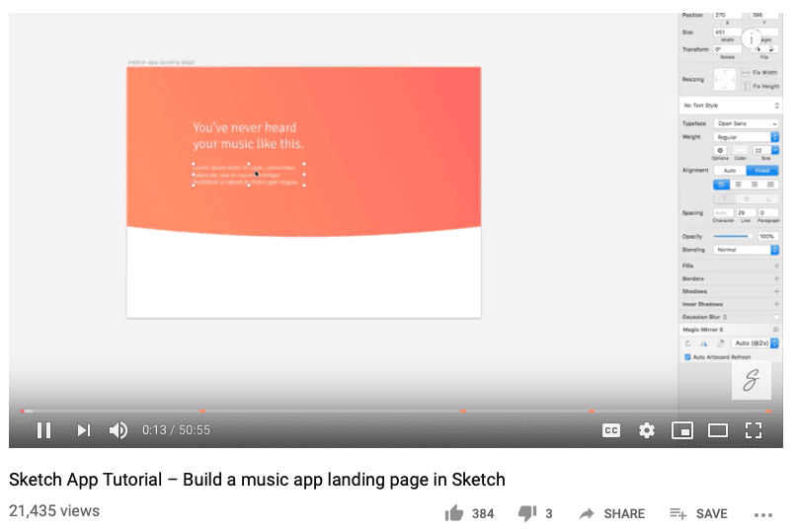
Task: Add a new Shadow with plus
Action: coord(776,291)
